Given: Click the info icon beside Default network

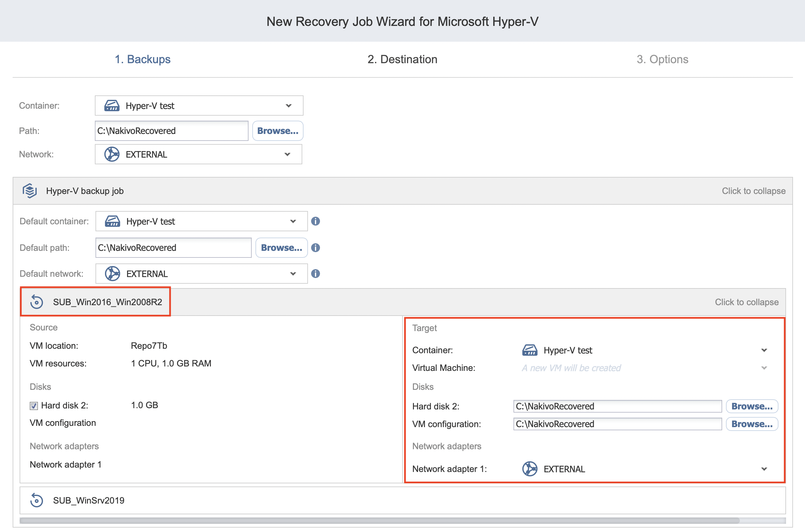Looking at the screenshot, I should click(x=316, y=274).
